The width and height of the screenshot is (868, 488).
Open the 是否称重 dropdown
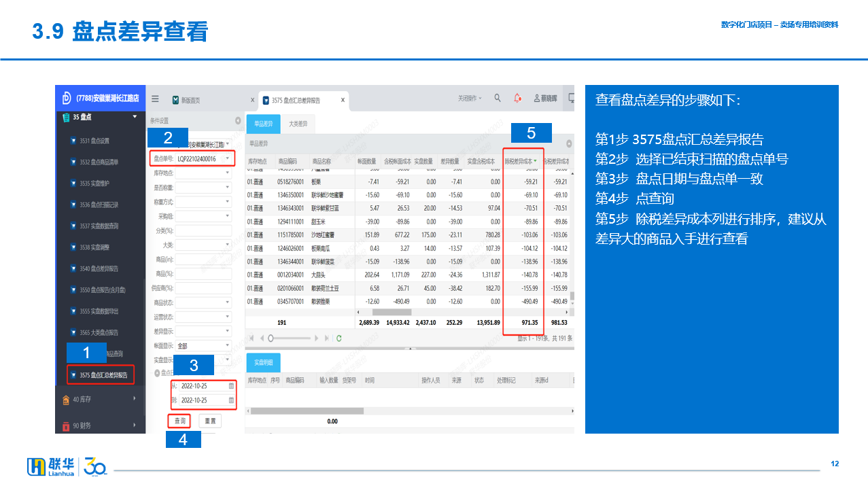click(x=227, y=188)
